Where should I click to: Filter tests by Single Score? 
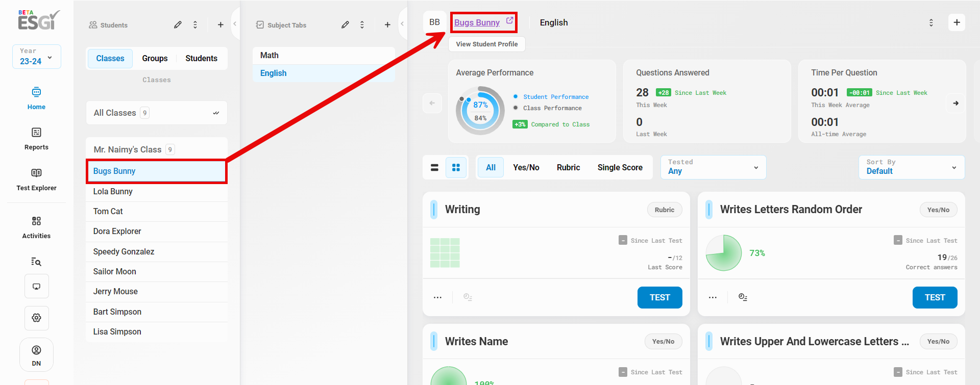620,167
